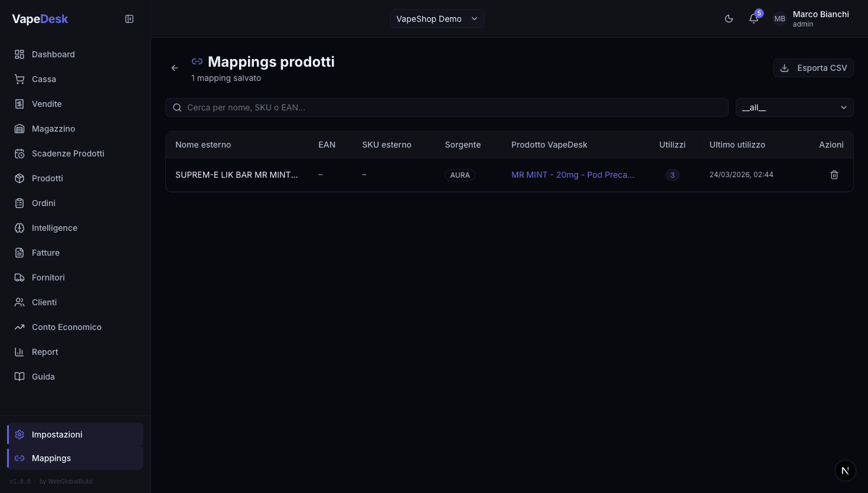868x493 pixels.
Task: Select the Conto Economico sidebar icon
Action: 18,327
